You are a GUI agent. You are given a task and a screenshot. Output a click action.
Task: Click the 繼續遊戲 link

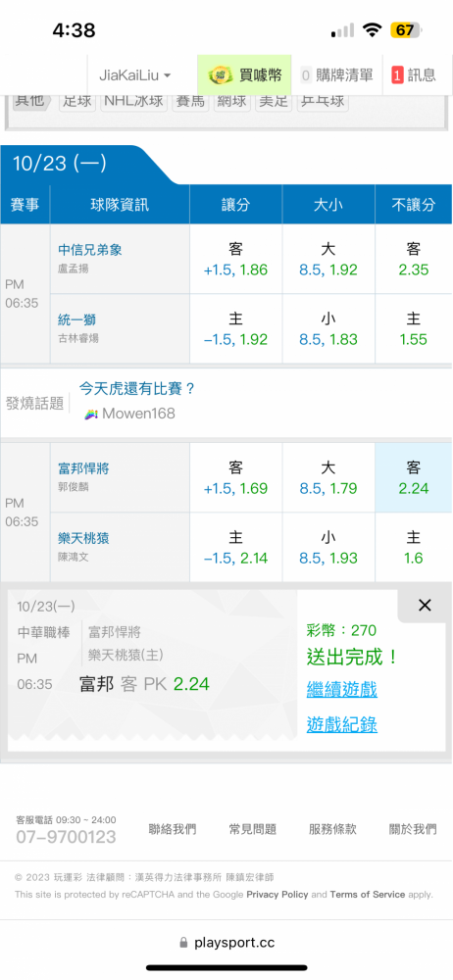[x=341, y=690]
